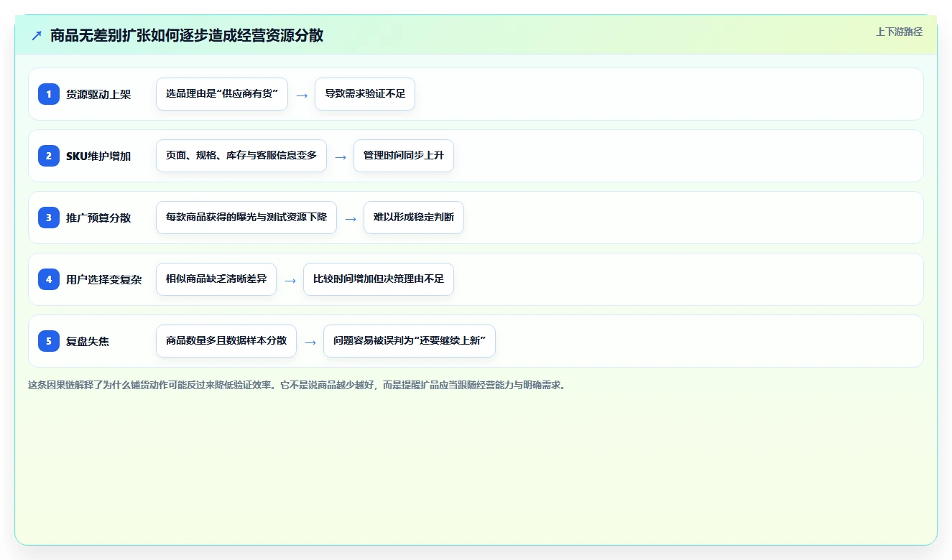Click the 页面、规格、库存与客服信息变多 chip
The image size is (952, 560).
click(x=241, y=156)
